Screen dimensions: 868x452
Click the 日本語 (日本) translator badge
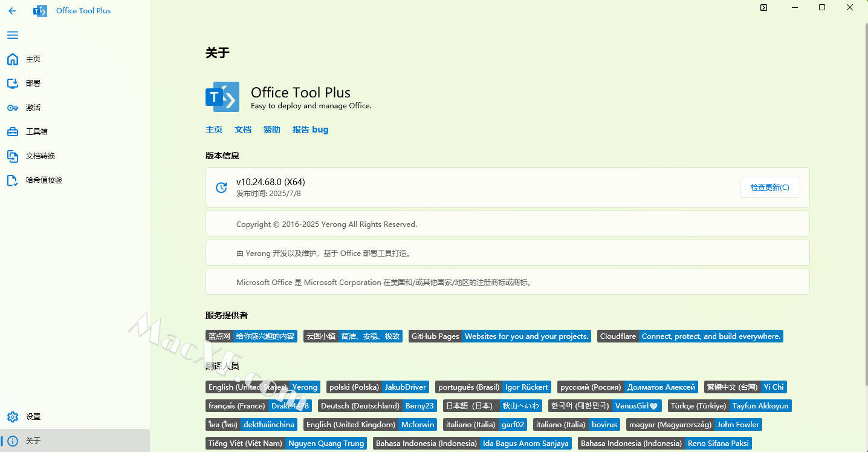(493, 406)
